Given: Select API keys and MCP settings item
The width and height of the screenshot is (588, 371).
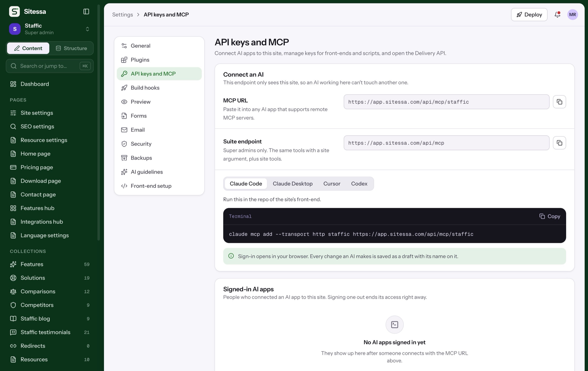Looking at the screenshot, I should (x=159, y=74).
